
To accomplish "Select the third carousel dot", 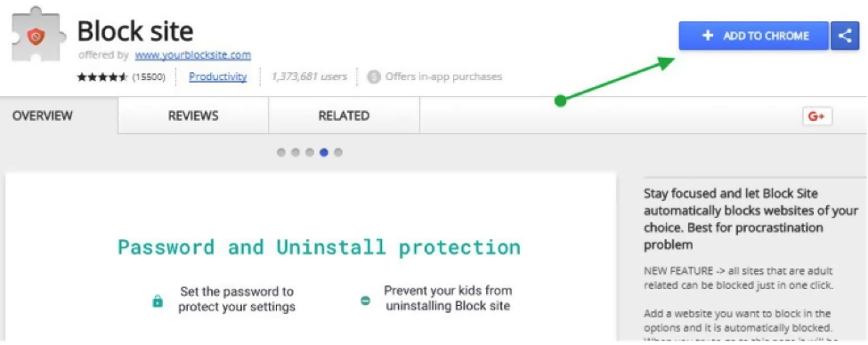I will click(310, 153).
